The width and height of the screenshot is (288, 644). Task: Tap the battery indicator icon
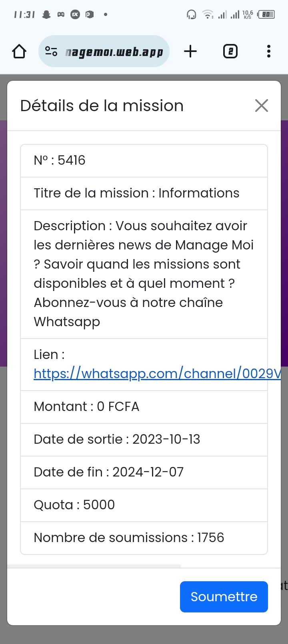coord(266,15)
